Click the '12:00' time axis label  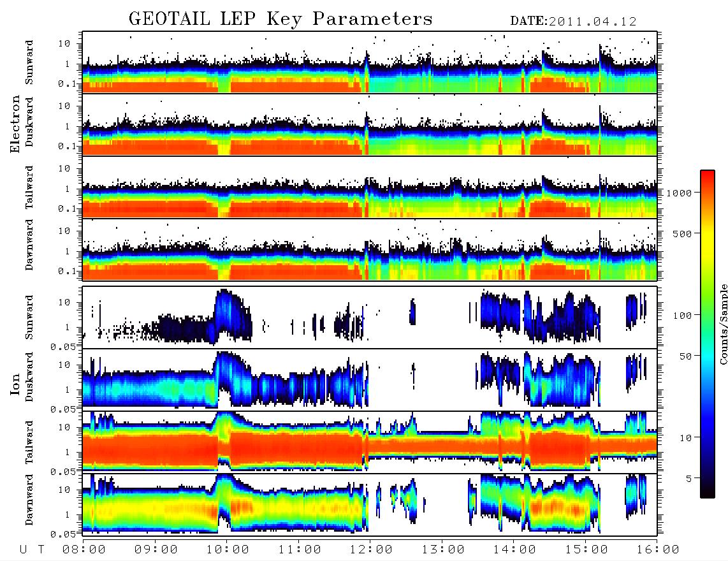371,550
